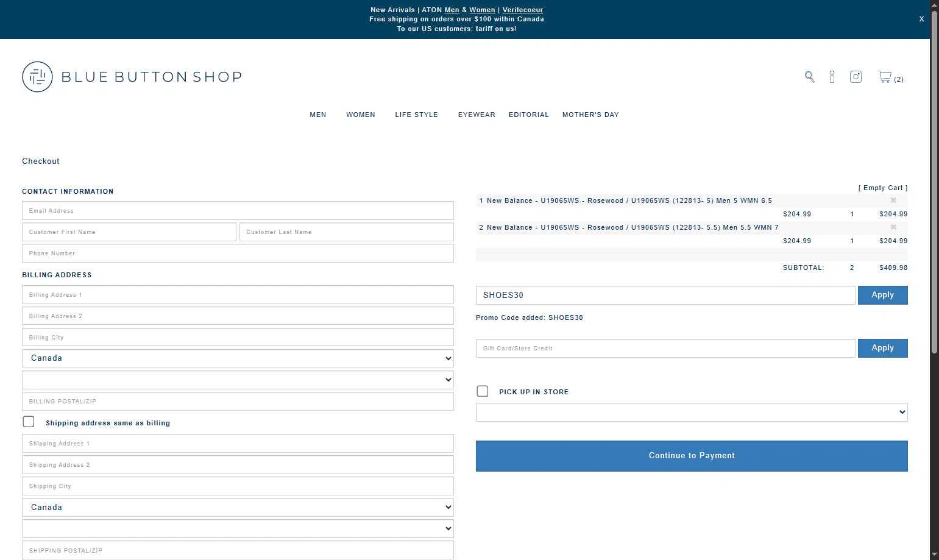
Task: Focus the Gift Card/Store Credit field
Action: coord(665,348)
